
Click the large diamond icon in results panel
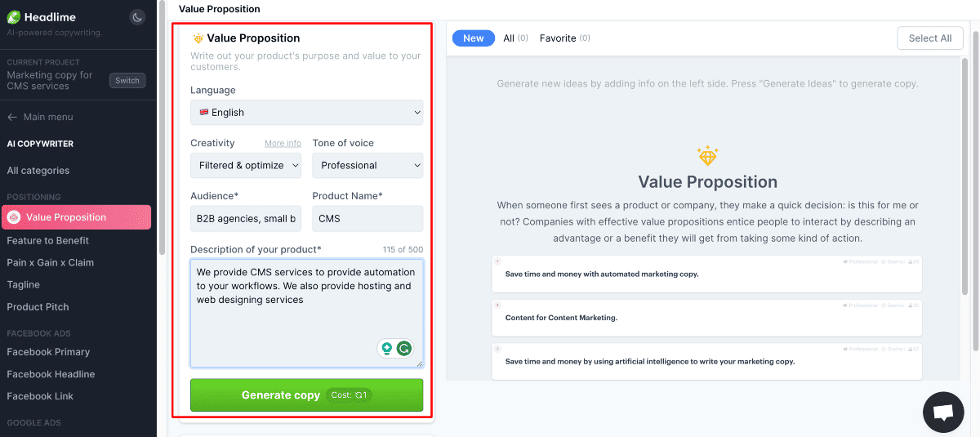click(x=707, y=155)
